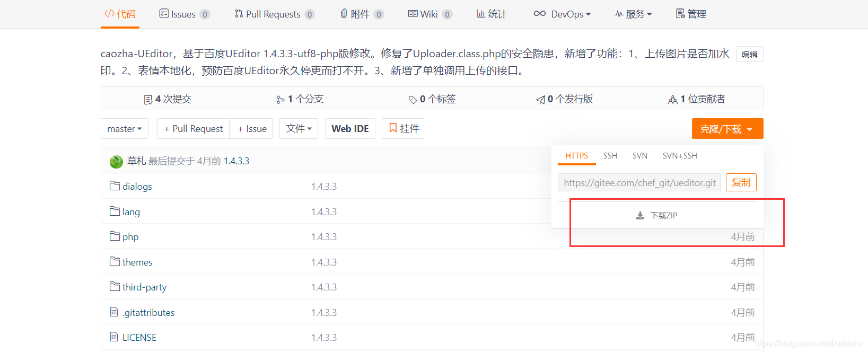Viewport: 868px width, 353px height.
Task: Click the Issues tab icon
Action: pos(164,13)
